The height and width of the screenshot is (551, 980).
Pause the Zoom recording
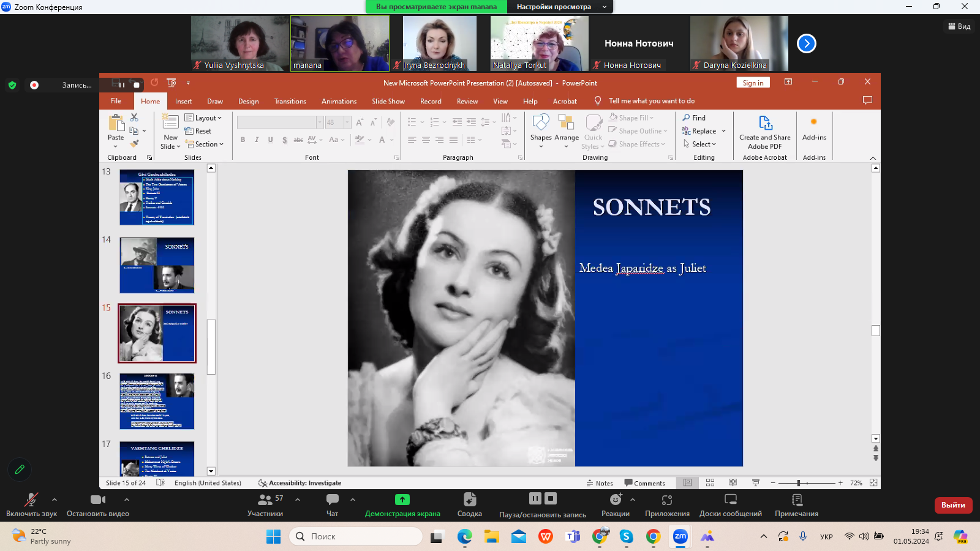(x=535, y=498)
